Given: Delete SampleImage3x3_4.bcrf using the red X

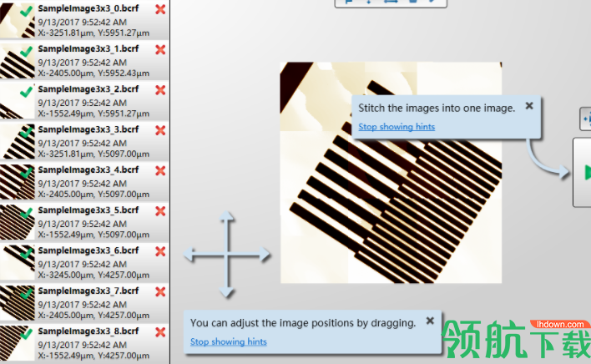Looking at the screenshot, I should (x=160, y=170).
